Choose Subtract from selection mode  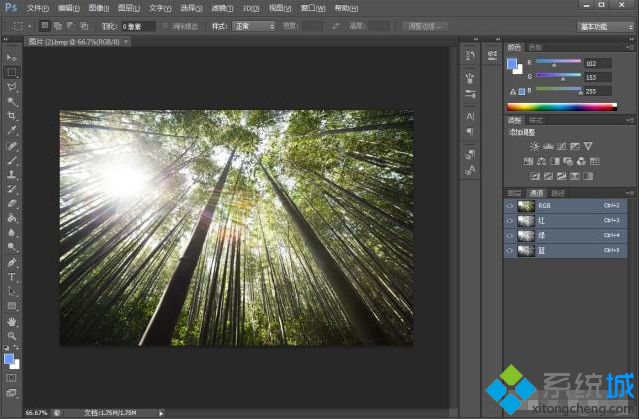click(x=71, y=26)
